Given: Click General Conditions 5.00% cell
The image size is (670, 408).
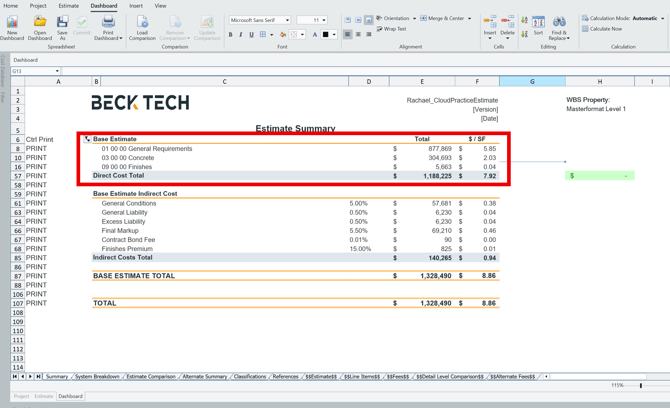Looking at the screenshot, I should 369,203.
